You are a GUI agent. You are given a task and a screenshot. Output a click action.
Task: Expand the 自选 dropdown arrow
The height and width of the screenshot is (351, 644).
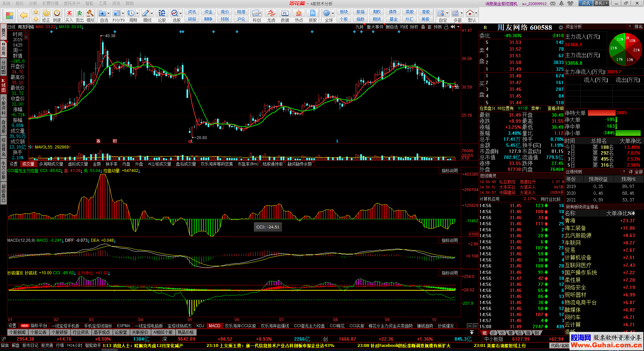tap(109, 13)
